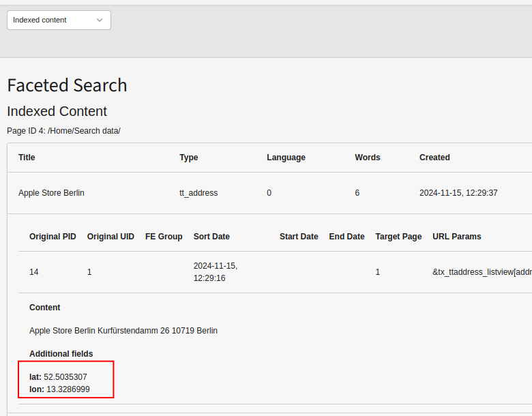Open the Indexed content dropdown
Viewport: 532px width, 416px height.
point(59,20)
